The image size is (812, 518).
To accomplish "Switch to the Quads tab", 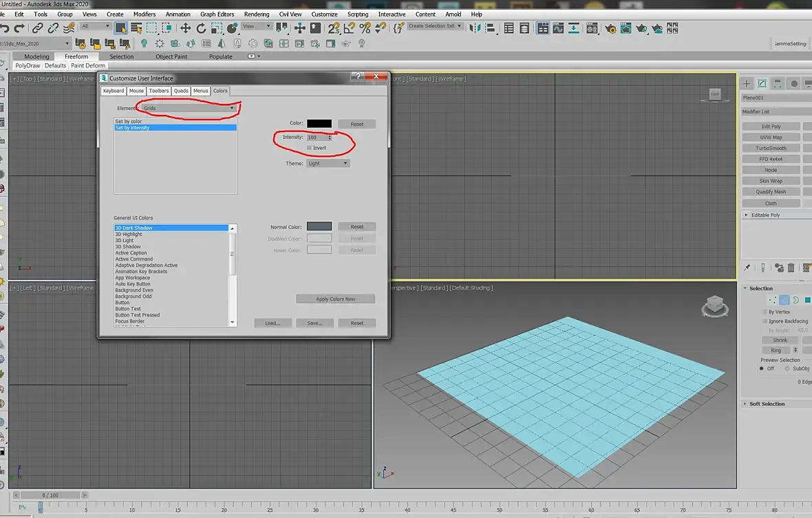I will click(181, 91).
